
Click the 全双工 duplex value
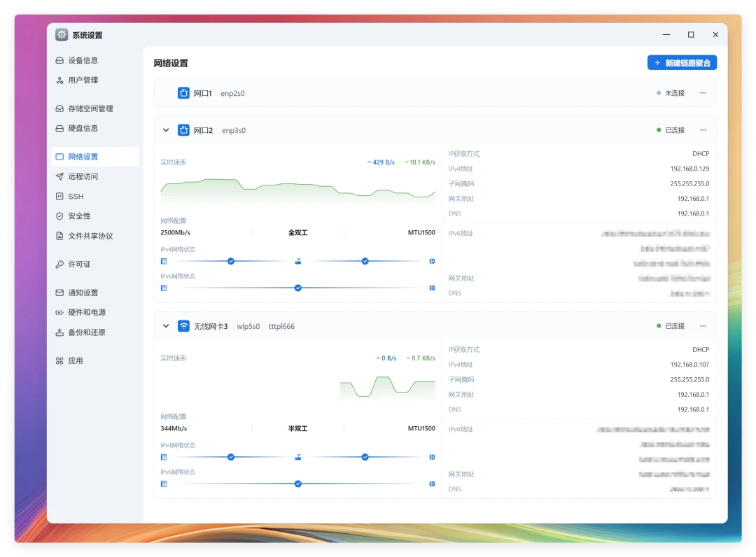pos(297,232)
